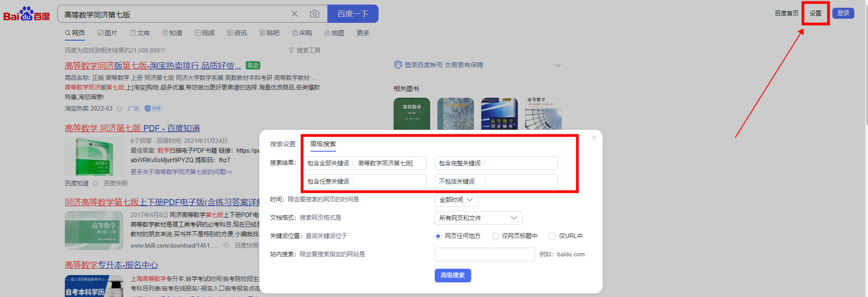The width and height of the screenshot is (868, 297).
Task: Click the 登录 button
Action: [x=843, y=13]
